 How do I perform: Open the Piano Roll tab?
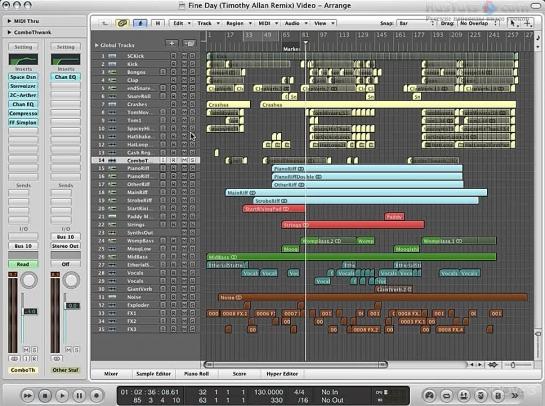tap(196, 374)
